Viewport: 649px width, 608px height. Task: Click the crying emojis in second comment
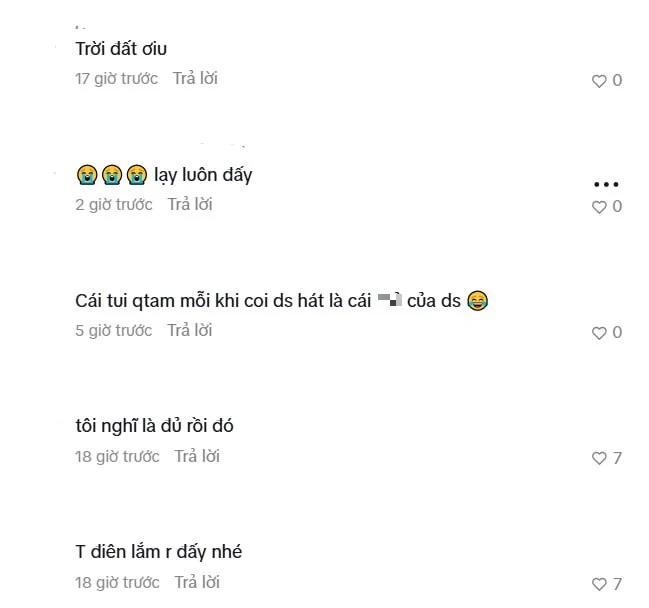tap(112, 174)
